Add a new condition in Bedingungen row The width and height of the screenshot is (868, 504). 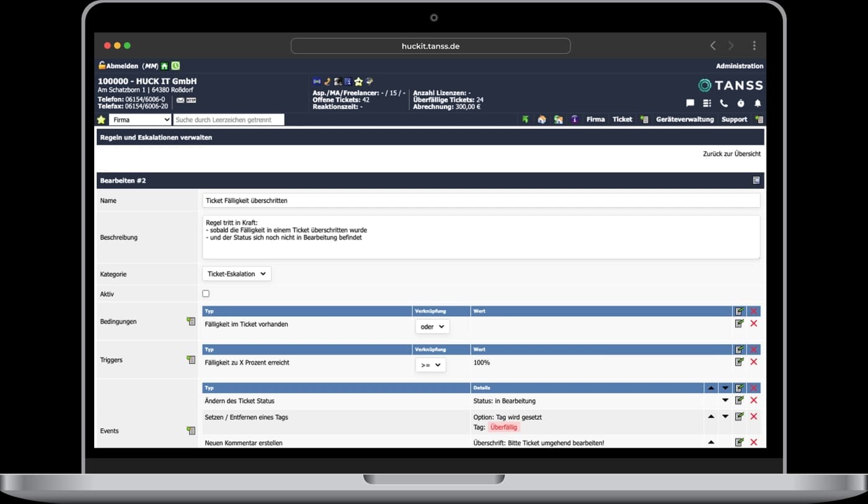click(191, 321)
